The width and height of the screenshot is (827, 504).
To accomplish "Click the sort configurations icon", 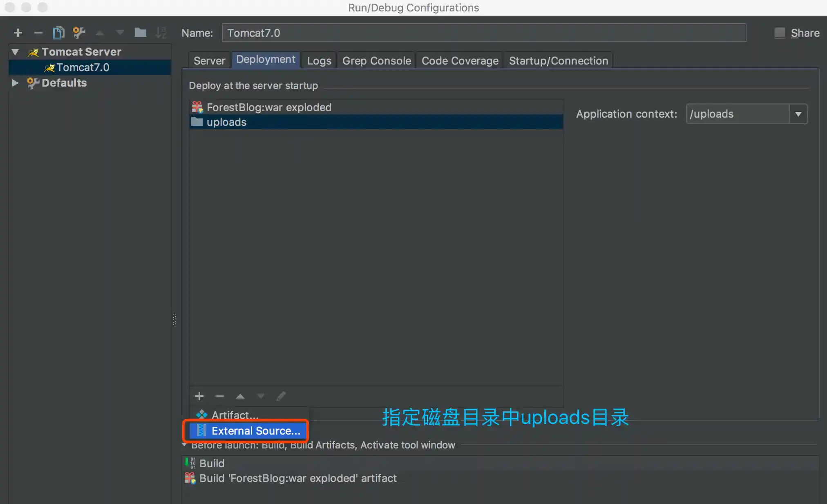I will [161, 33].
